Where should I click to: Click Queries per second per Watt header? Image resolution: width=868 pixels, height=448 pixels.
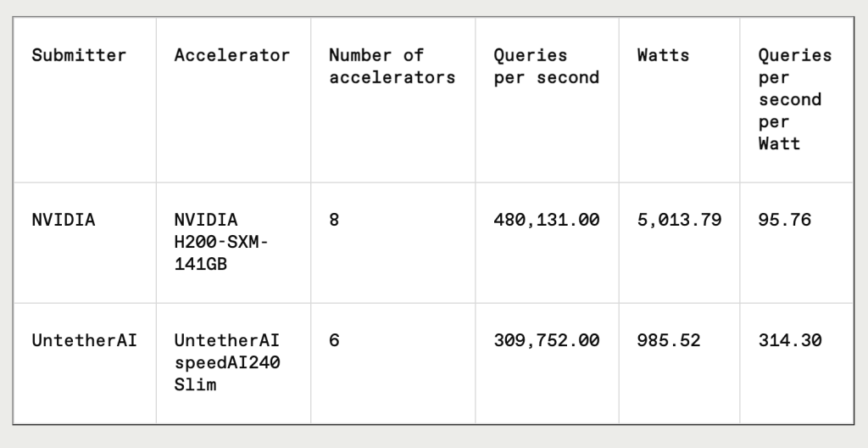(x=795, y=100)
